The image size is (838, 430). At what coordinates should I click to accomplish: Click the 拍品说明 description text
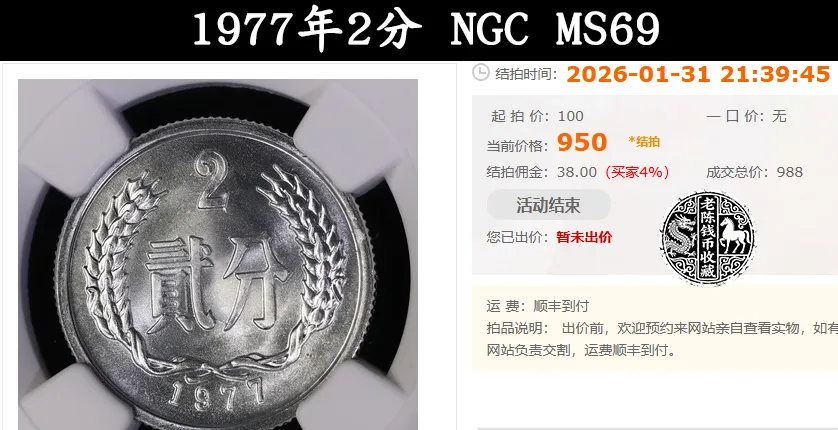pos(700,328)
